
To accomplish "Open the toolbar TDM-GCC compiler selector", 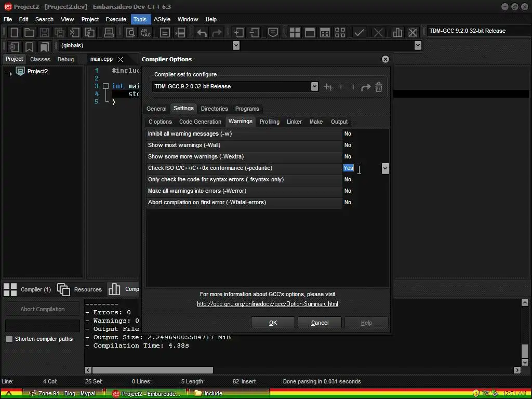I will (478, 31).
